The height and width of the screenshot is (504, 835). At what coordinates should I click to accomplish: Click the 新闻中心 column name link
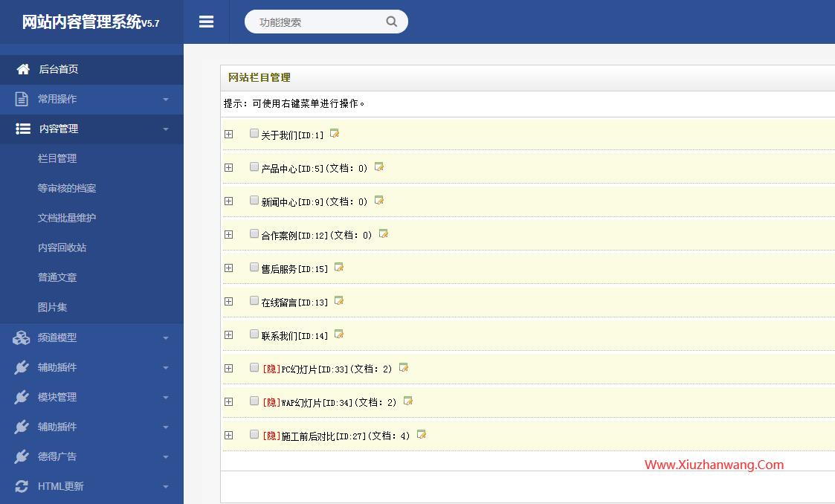279,202
